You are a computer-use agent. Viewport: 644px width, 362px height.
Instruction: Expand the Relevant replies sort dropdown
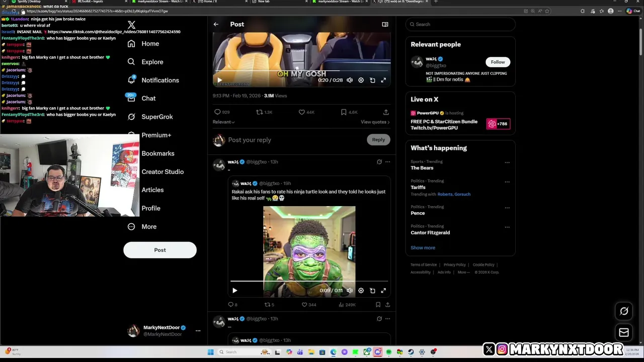224,122
